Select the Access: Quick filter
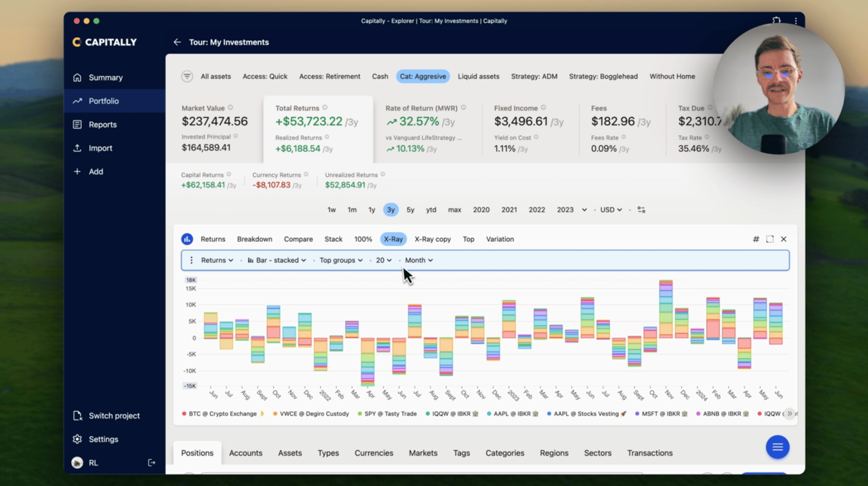The image size is (868, 486). tap(265, 76)
